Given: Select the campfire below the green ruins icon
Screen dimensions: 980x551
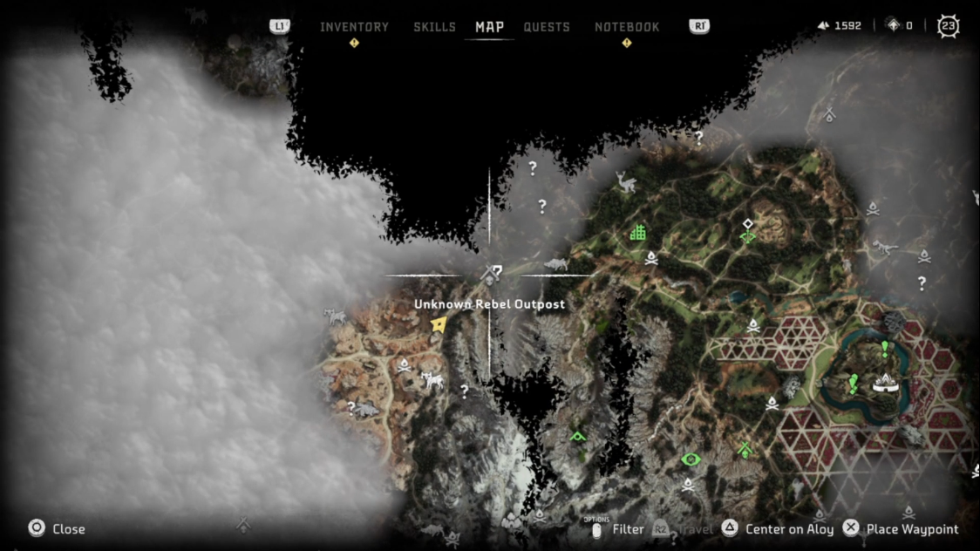Looking at the screenshot, I should point(651,257).
